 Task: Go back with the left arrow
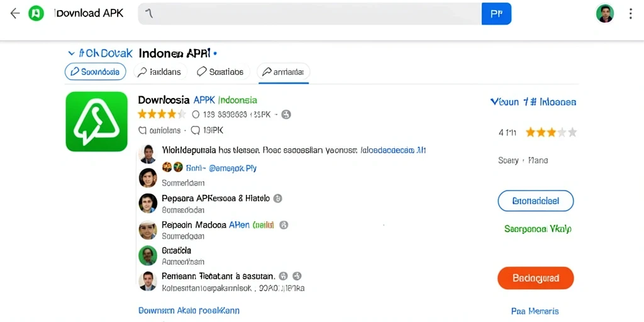pos(15,14)
